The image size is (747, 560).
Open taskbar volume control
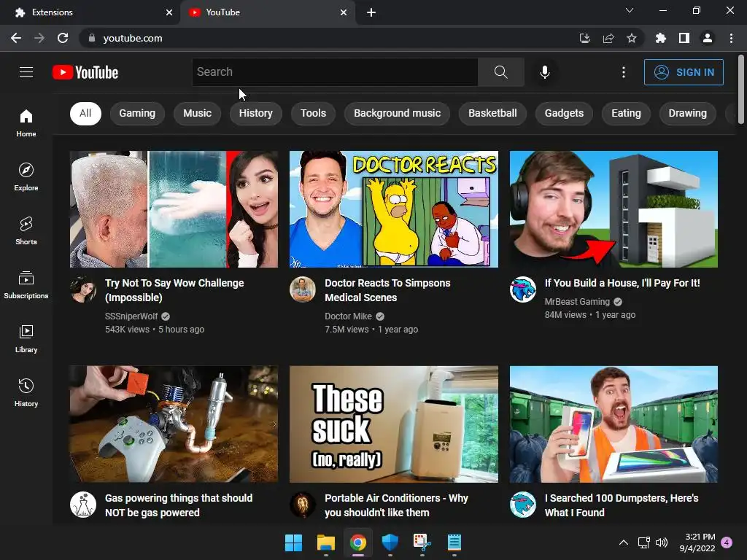662,542
